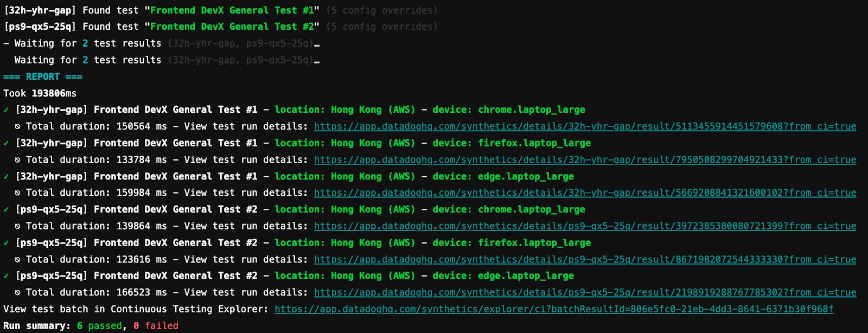Click the "Took 193806ms" line

point(40,93)
